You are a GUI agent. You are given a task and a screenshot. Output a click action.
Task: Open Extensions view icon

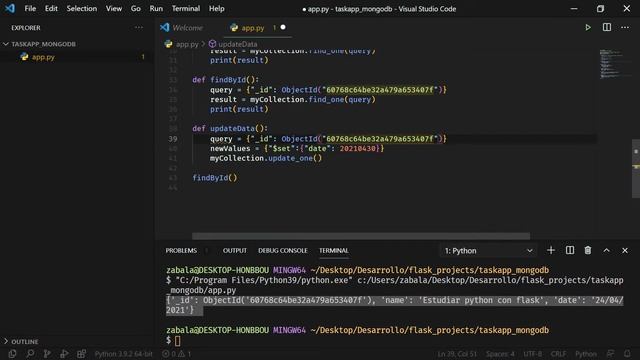[x=82, y=353]
